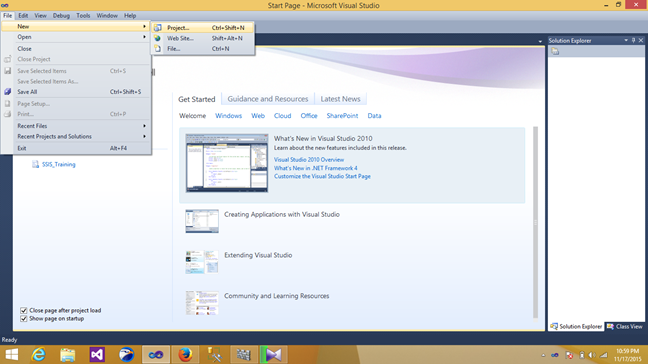Open the Cloud category link

283,116
